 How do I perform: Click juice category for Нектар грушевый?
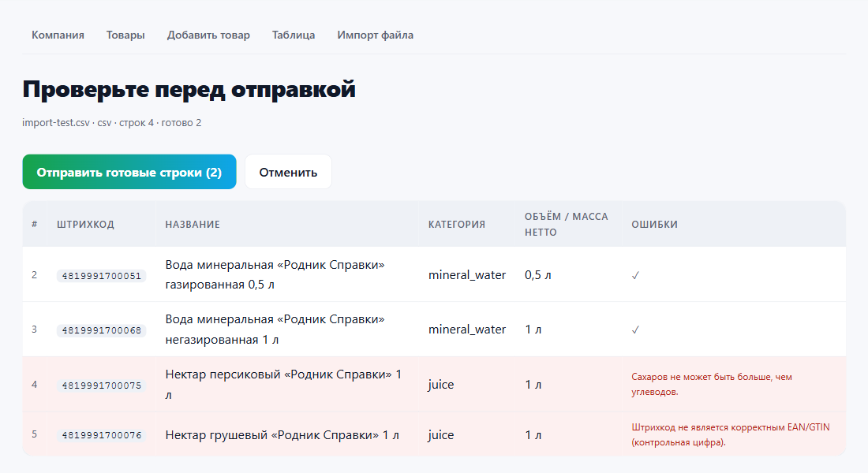[x=440, y=435]
